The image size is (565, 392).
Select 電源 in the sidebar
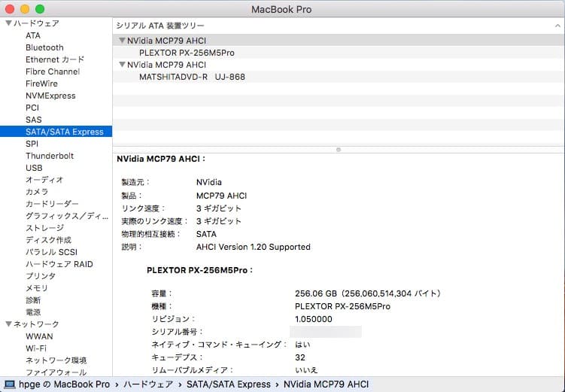pyautogui.click(x=33, y=312)
